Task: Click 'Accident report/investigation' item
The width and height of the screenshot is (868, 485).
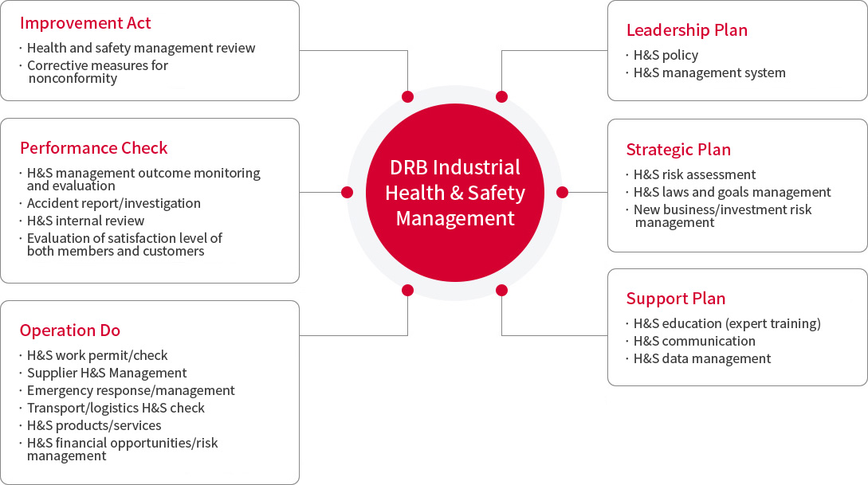Action: point(113,204)
